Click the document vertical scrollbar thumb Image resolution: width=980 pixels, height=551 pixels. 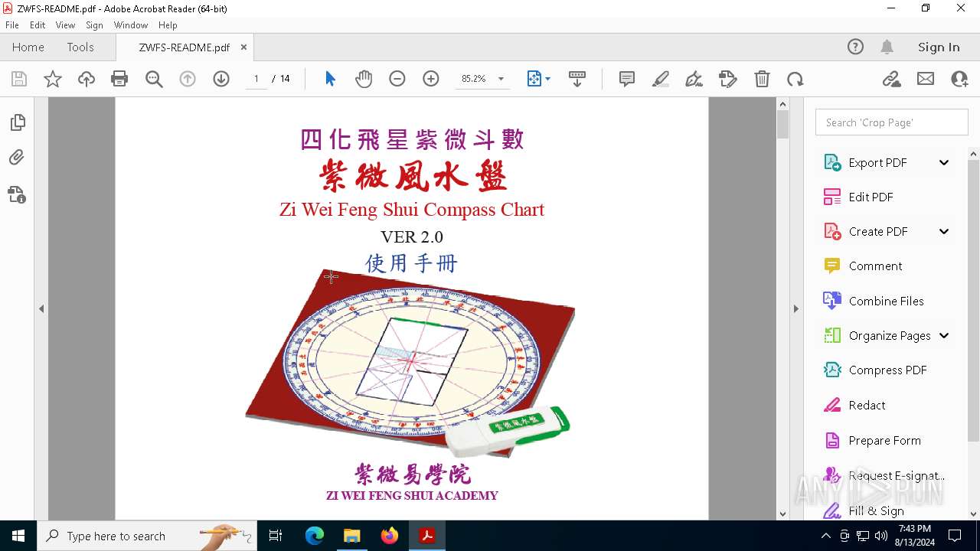(782, 125)
